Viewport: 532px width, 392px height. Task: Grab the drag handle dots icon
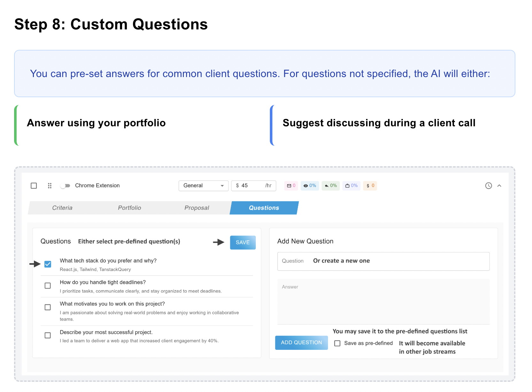[50, 185]
